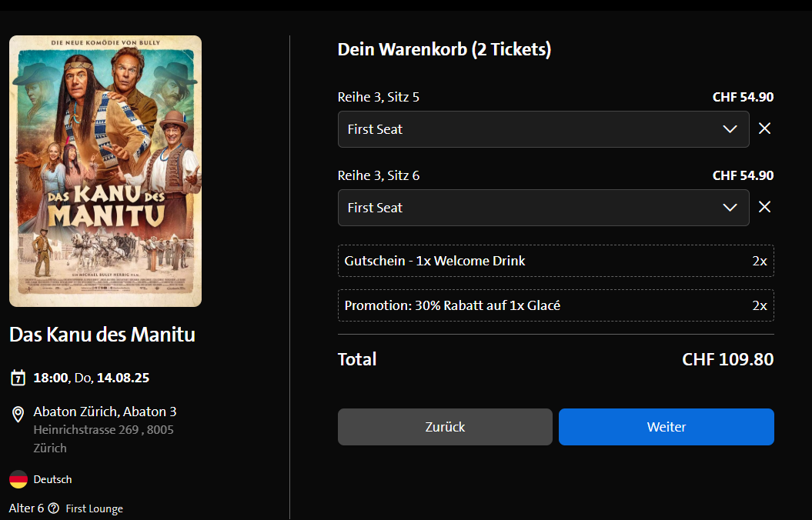Click the 14.08.25 show date

point(122,378)
